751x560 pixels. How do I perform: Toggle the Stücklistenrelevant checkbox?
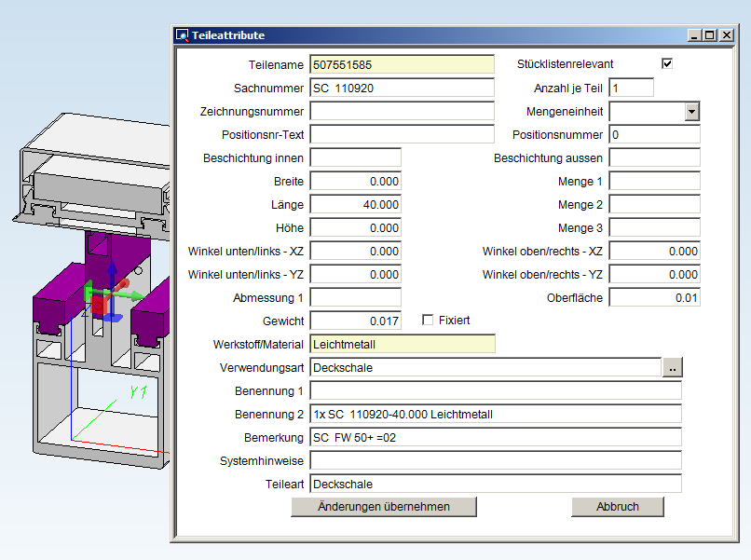[666, 63]
